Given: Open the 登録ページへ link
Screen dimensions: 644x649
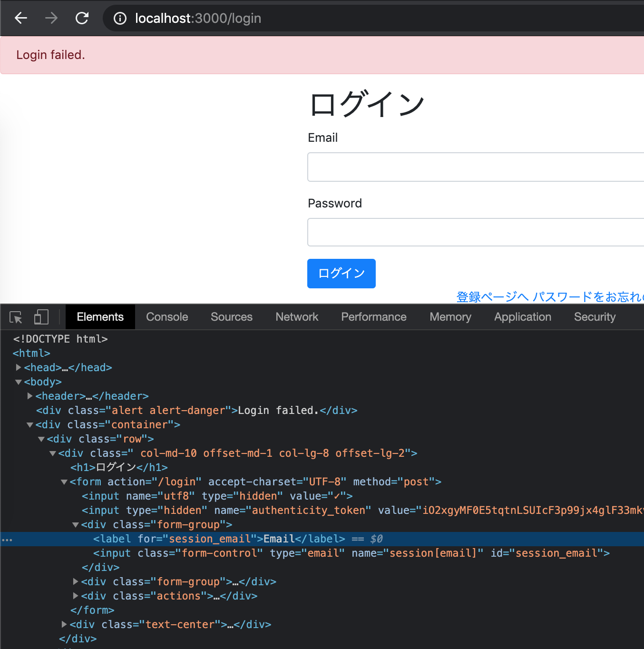Looking at the screenshot, I should tap(492, 297).
